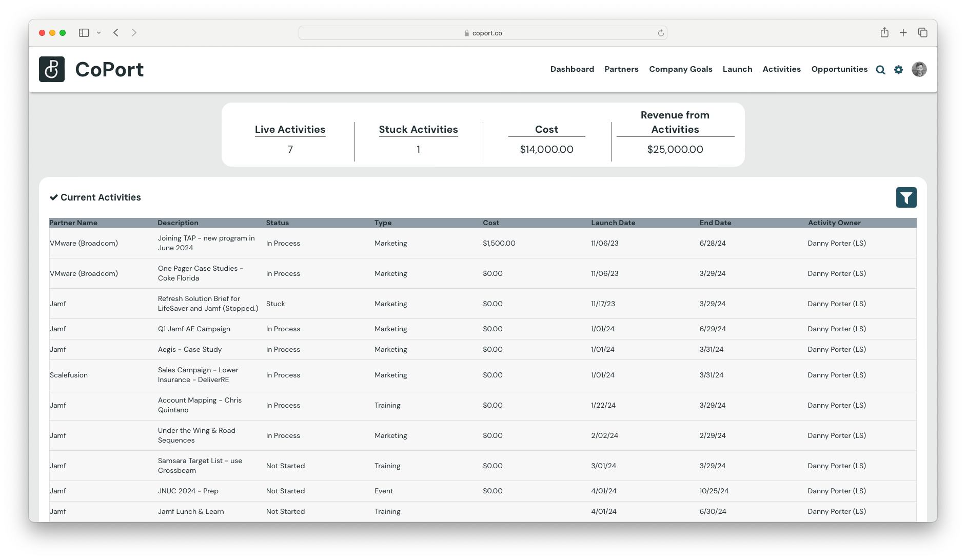The image size is (966, 560).
Task: Click the '6/28/24' end date cell
Action: (713, 243)
